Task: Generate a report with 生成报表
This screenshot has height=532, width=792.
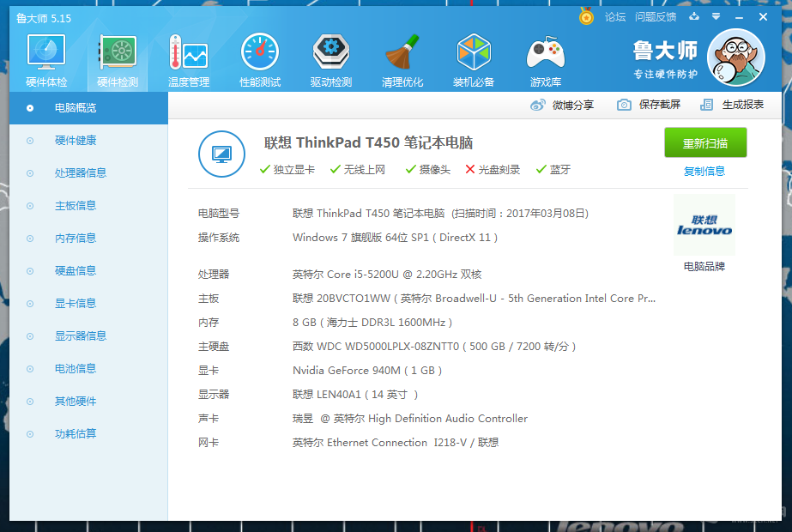Action: pos(732,105)
